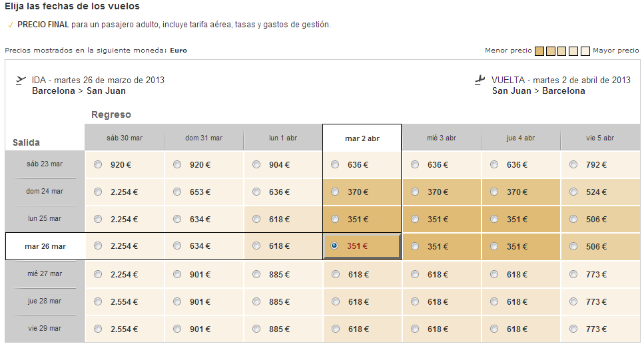
Task: Select the 524 € fare option
Action: pyautogui.click(x=573, y=192)
